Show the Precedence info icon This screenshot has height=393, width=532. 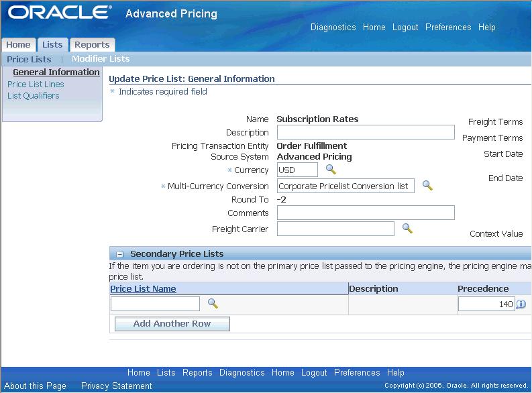[x=521, y=304]
